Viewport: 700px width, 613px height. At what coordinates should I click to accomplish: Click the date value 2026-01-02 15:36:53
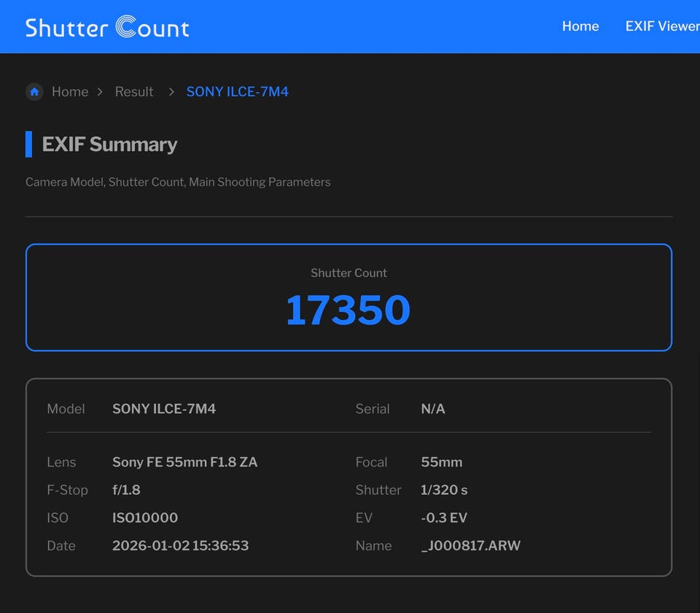point(180,546)
